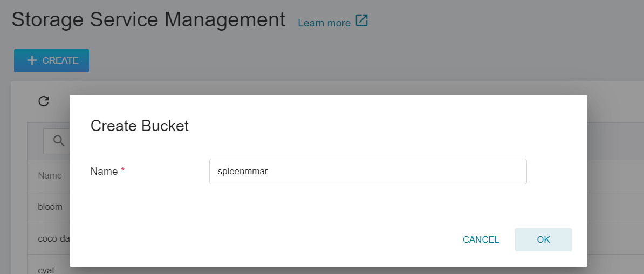Click the external link icon beside Learn more
The image size is (644, 274).
tap(361, 22)
